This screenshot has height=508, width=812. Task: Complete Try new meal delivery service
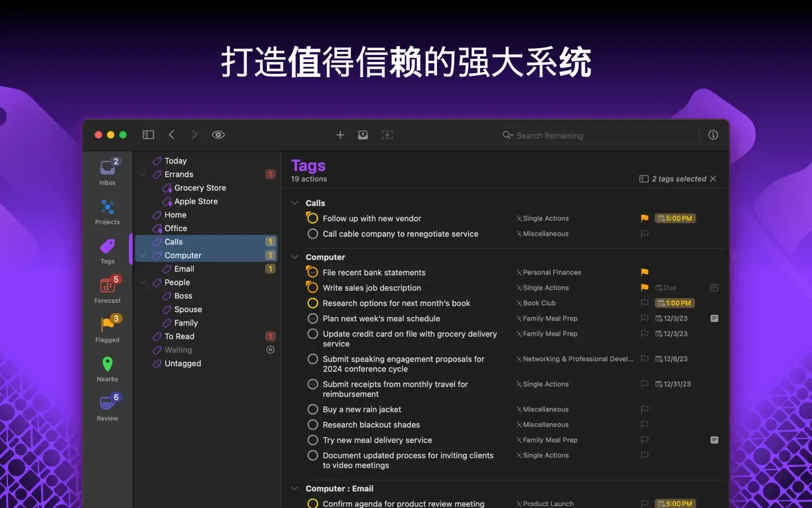[313, 440]
